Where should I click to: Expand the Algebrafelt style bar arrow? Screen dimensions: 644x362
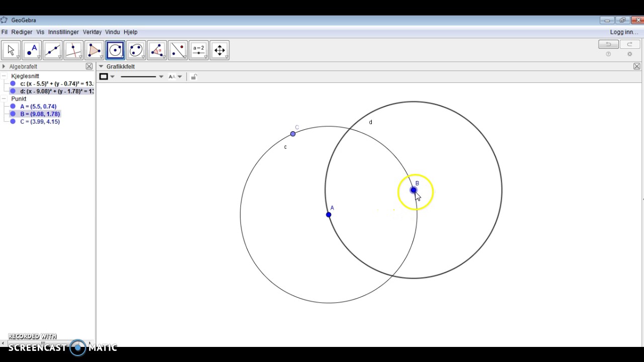4,66
